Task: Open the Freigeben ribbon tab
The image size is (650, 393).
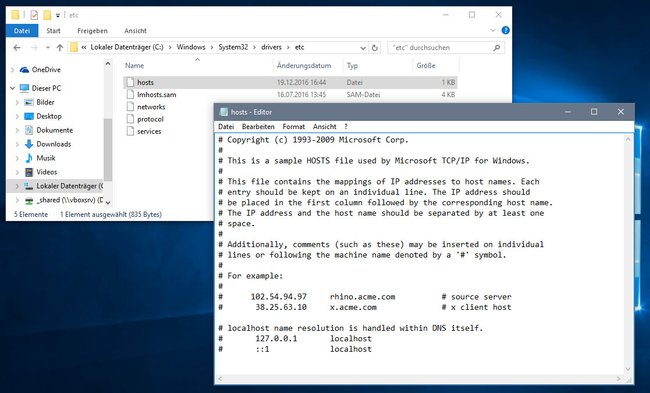Action: click(x=92, y=31)
